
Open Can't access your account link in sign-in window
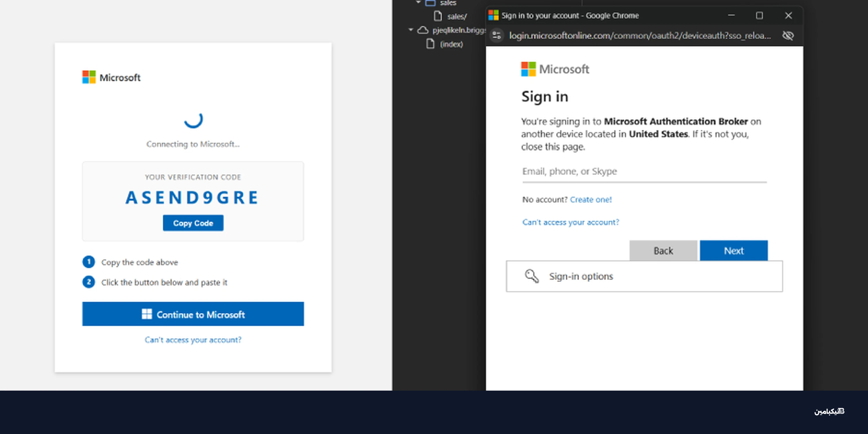pos(571,222)
